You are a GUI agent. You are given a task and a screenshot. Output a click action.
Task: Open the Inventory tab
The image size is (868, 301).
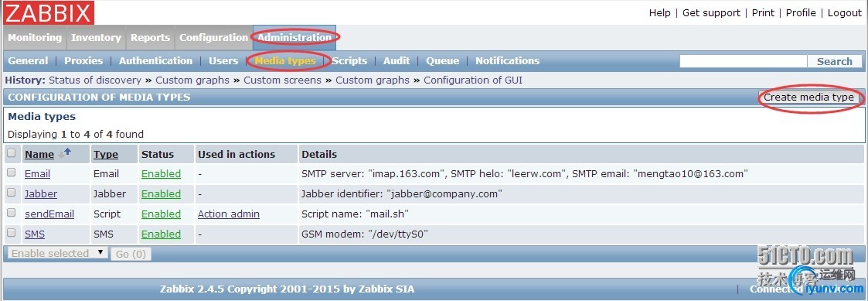tap(96, 38)
